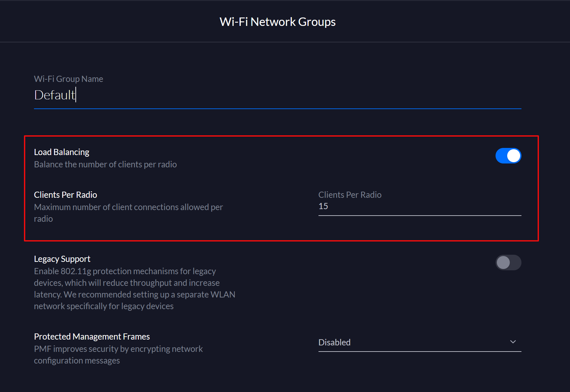Click the Clients Per Radio heading

pos(65,195)
